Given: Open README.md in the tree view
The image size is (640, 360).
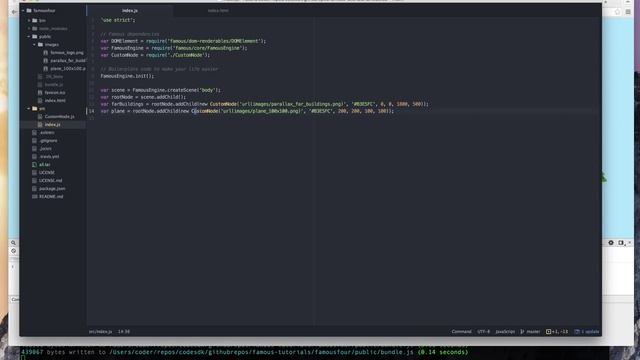Looking at the screenshot, I should [51, 196].
